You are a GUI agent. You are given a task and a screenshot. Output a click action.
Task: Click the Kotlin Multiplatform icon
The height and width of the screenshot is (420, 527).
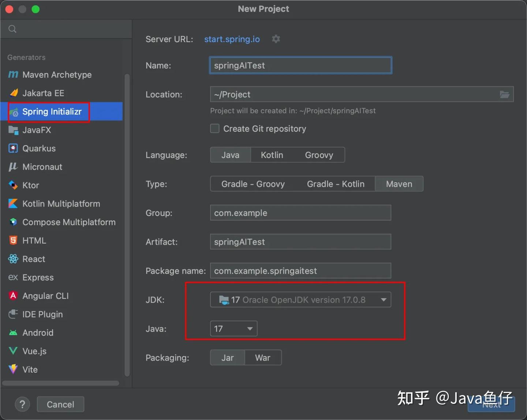13,203
